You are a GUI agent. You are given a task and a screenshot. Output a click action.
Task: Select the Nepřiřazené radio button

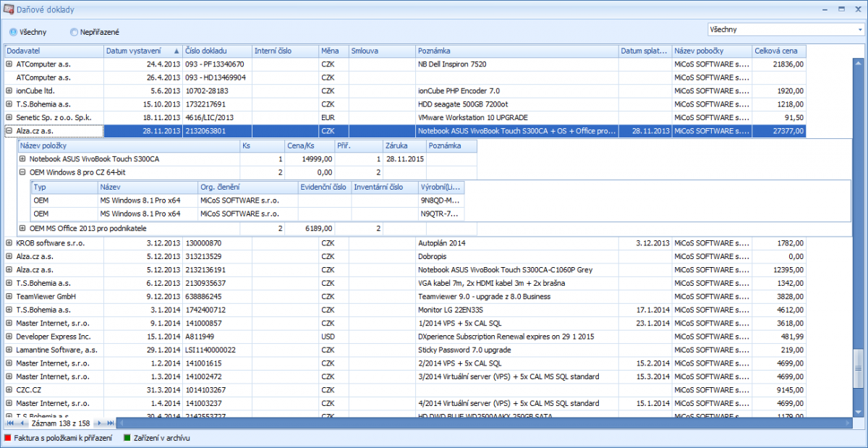click(x=74, y=32)
